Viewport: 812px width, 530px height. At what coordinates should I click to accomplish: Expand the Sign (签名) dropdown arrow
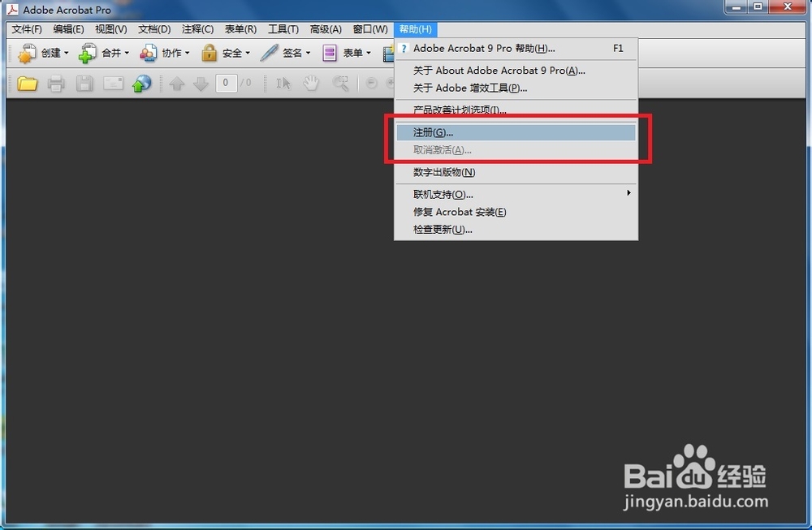pyautogui.click(x=308, y=53)
